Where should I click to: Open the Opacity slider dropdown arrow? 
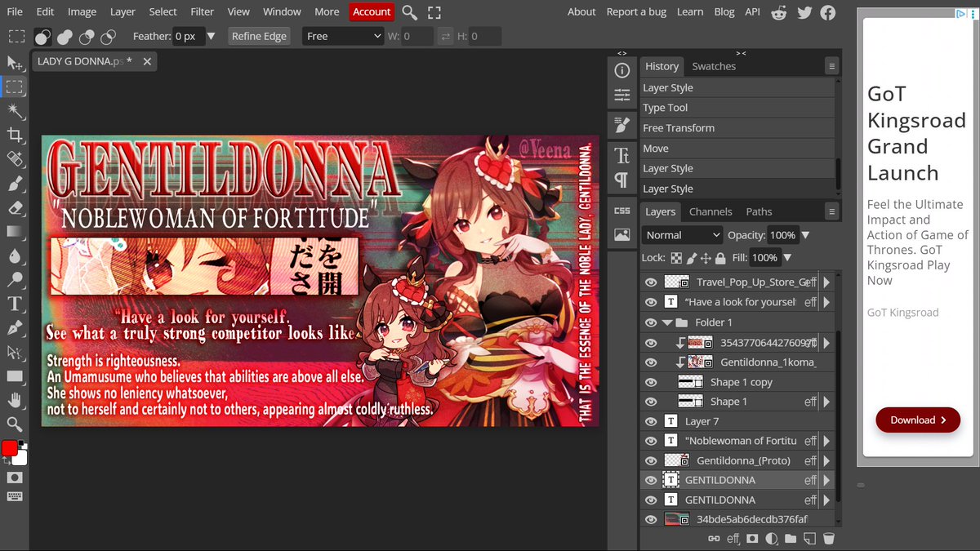pos(805,235)
